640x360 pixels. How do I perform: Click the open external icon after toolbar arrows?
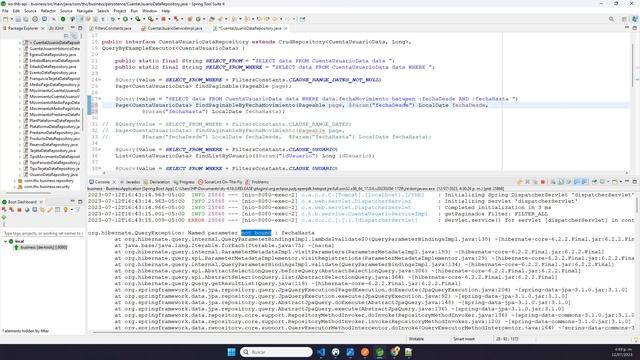tap(302, 19)
